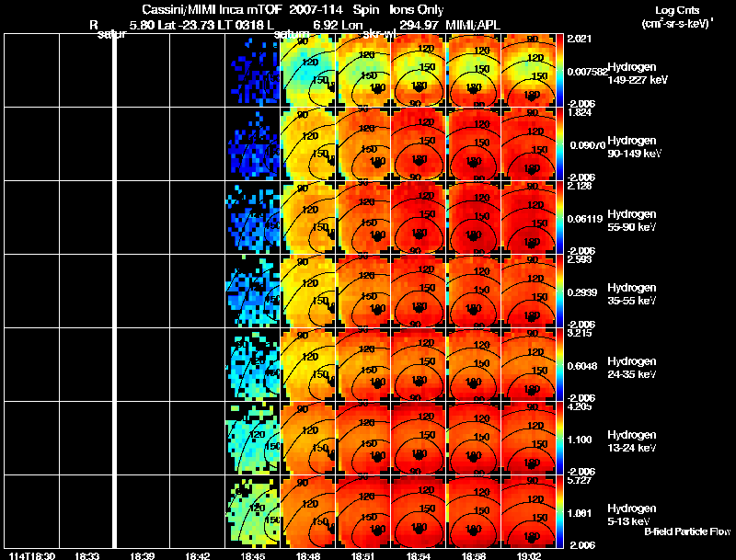Click the '2.593' color bar maximum value
The image size is (736, 560).
(580, 260)
